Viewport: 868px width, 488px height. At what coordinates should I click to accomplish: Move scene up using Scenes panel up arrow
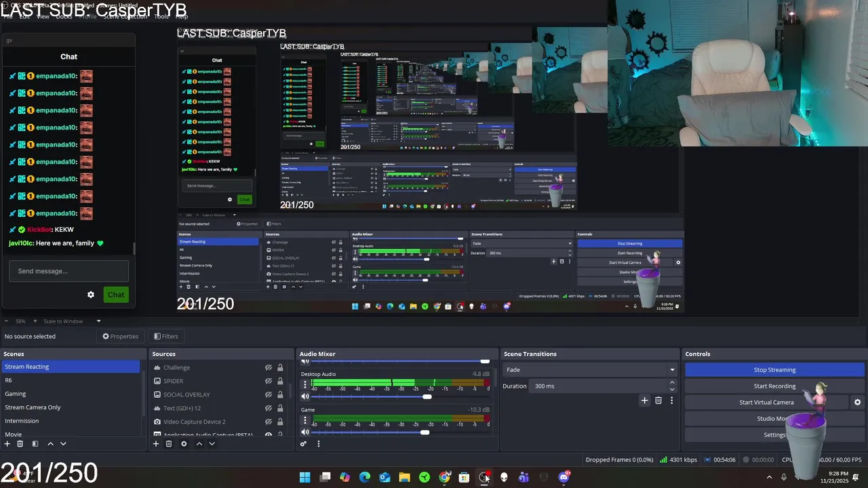click(x=50, y=444)
